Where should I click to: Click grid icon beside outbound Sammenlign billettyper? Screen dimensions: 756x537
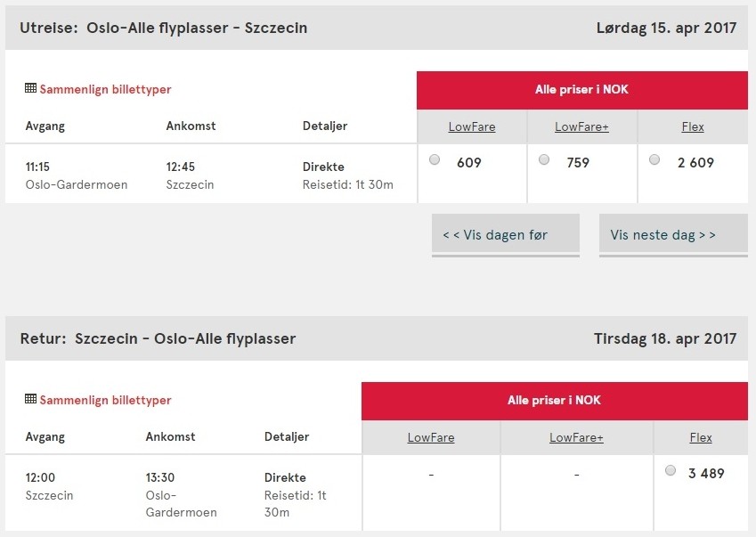[x=30, y=88]
